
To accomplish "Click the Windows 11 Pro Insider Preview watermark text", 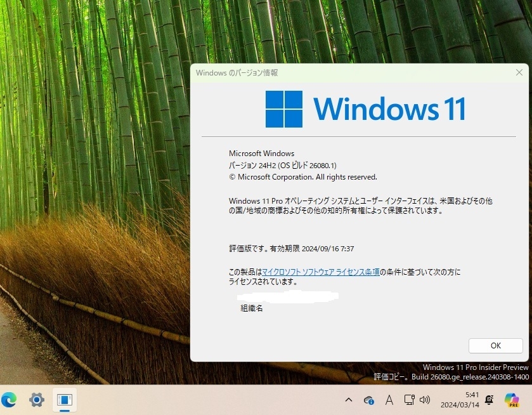I will click(x=476, y=367).
